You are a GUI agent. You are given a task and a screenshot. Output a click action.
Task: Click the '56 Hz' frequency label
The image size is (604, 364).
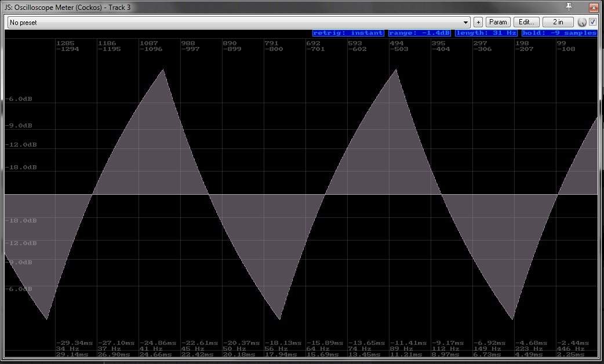click(276, 348)
